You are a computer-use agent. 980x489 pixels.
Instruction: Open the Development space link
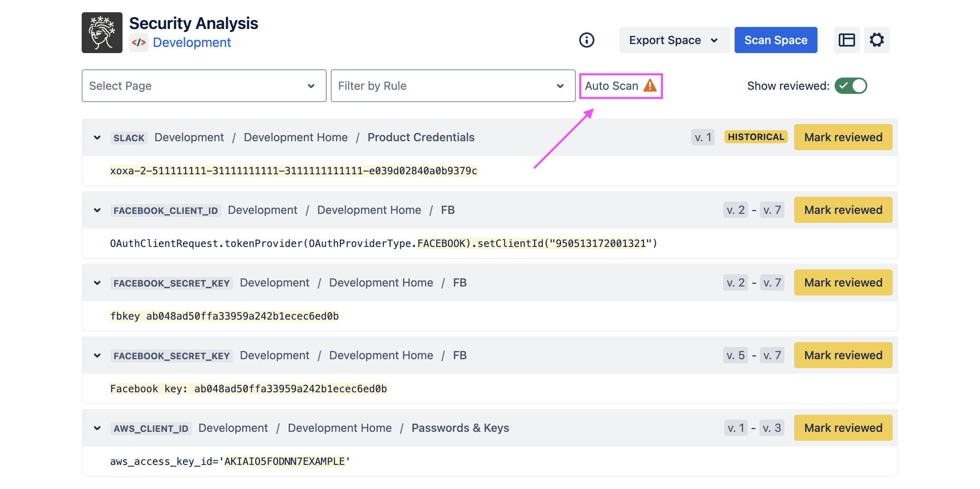tap(192, 42)
